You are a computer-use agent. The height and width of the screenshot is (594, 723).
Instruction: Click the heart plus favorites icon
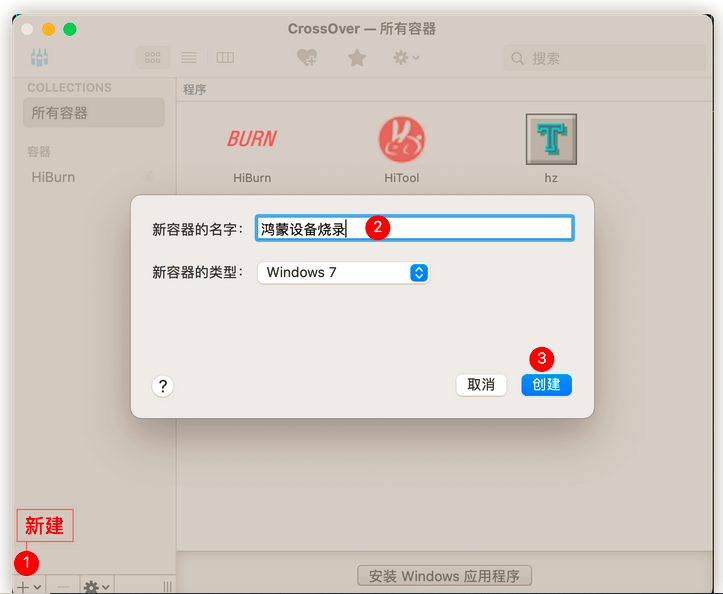[307, 58]
